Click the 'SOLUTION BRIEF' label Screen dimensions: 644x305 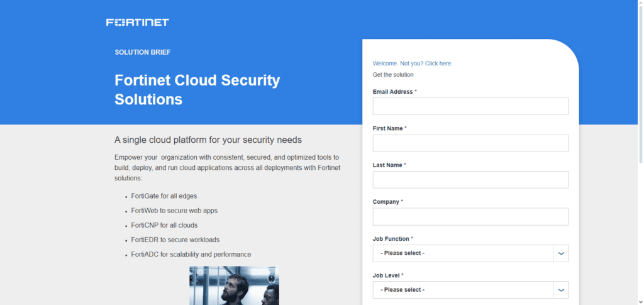[143, 52]
